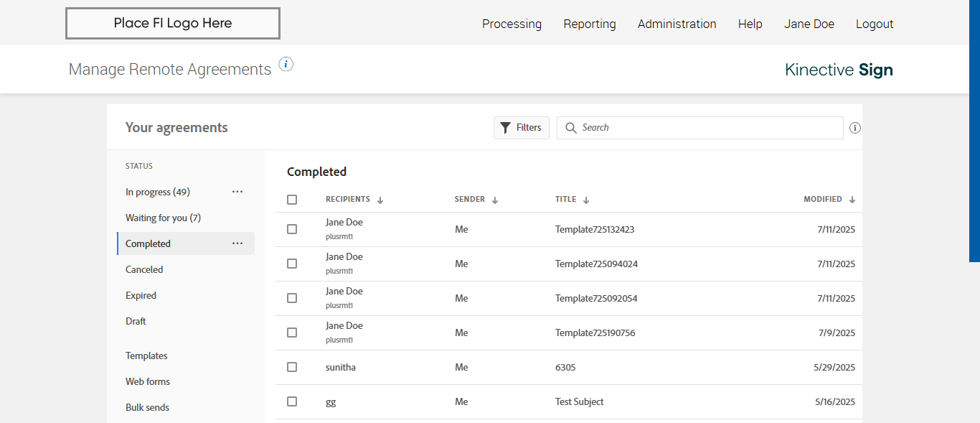Image resolution: width=980 pixels, height=423 pixels.
Task: Click the Search agreements input field
Action: 707,128
